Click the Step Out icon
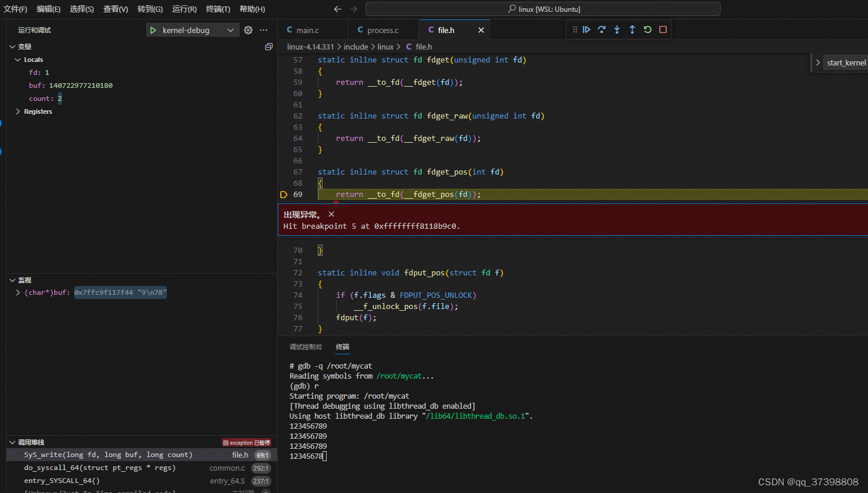 [x=632, y=29]
